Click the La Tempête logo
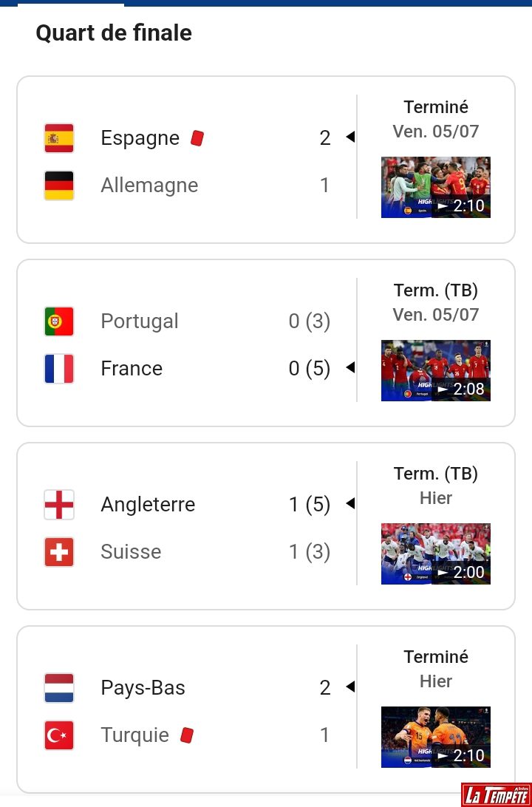This screenshot has height=807, width=532. [x=496, y=794]
